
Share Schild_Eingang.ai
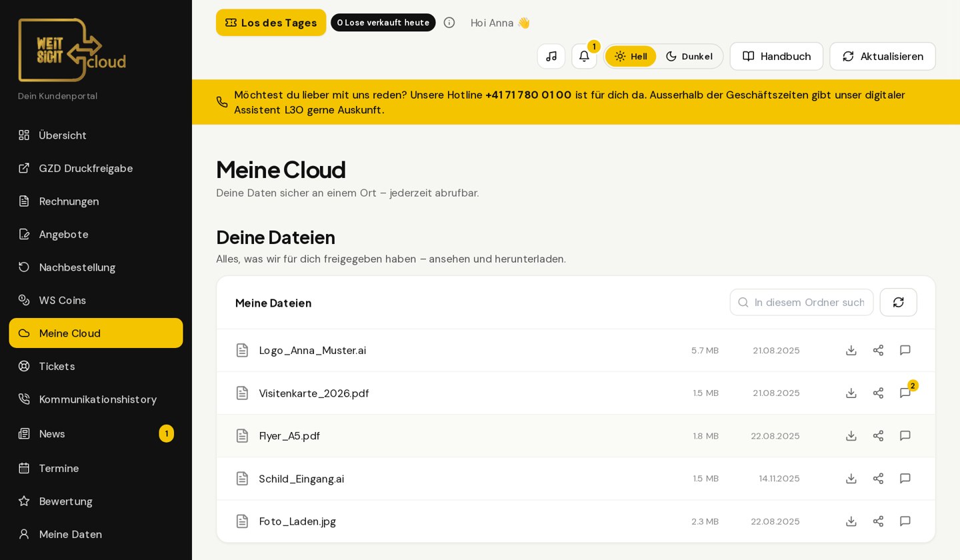click(878, 478)
